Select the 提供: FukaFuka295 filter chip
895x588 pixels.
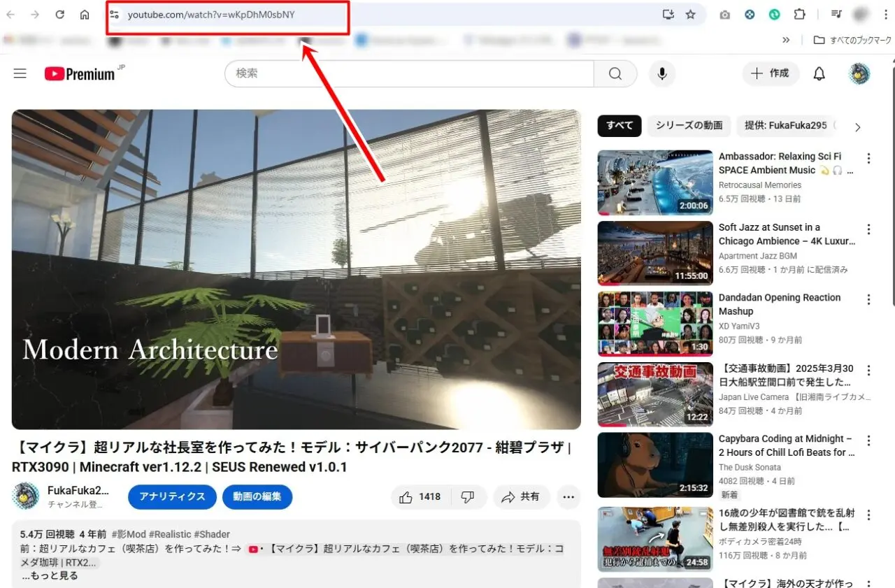click(786, 126)
